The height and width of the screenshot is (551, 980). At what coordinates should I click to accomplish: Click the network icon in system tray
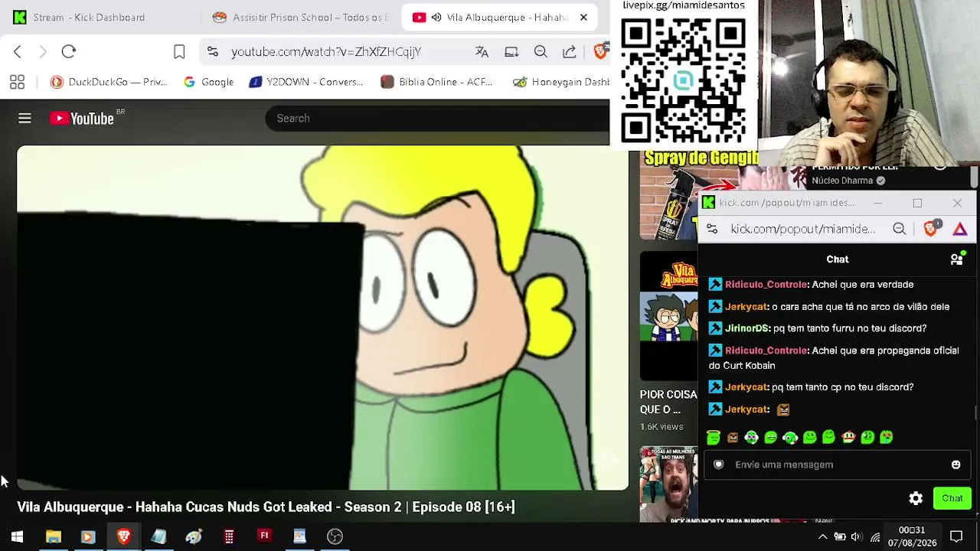tap(875, 536)
